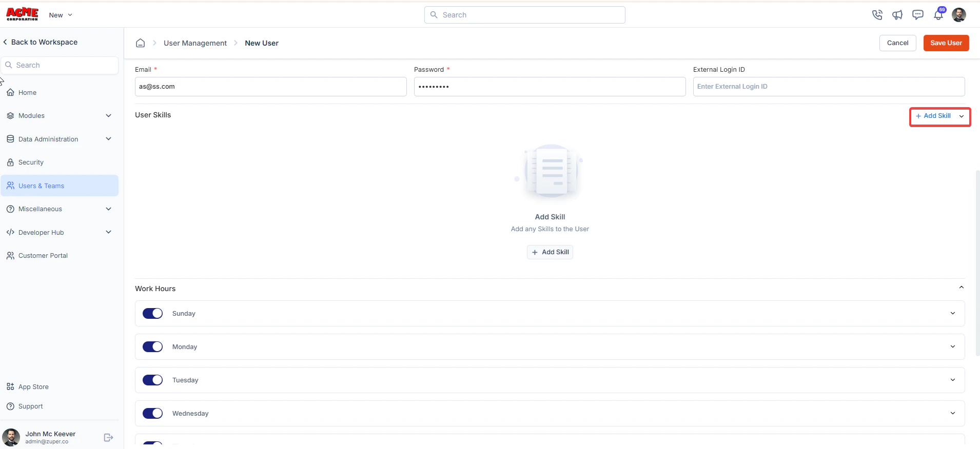Focus the Email input field

[271, 87]
